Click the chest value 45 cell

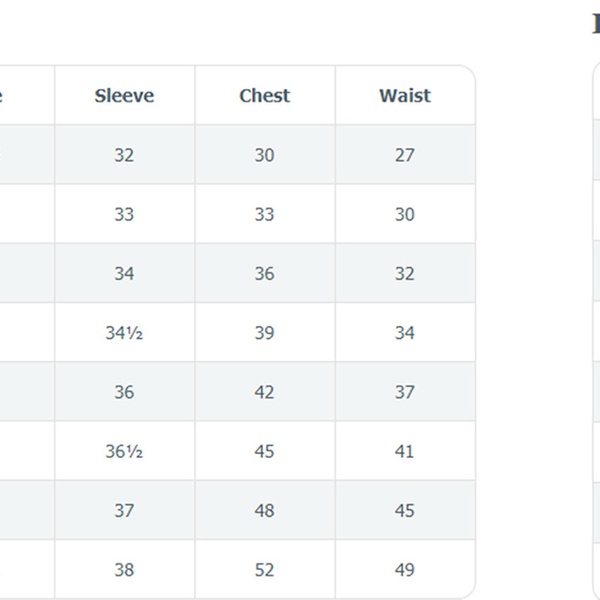pos(264,451)
